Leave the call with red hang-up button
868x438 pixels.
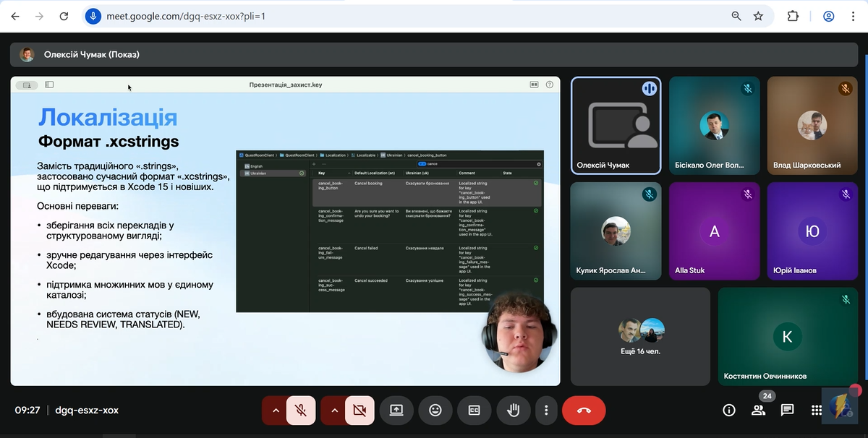584,411
